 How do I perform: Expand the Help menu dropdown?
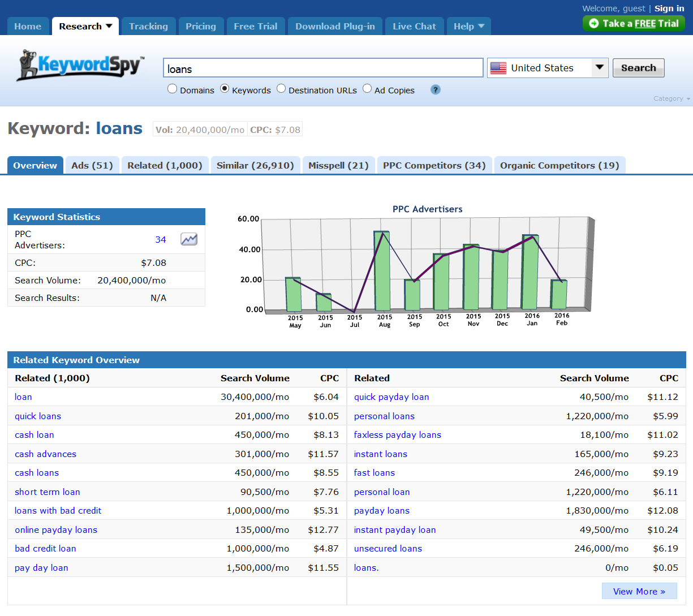click(481, 26)
